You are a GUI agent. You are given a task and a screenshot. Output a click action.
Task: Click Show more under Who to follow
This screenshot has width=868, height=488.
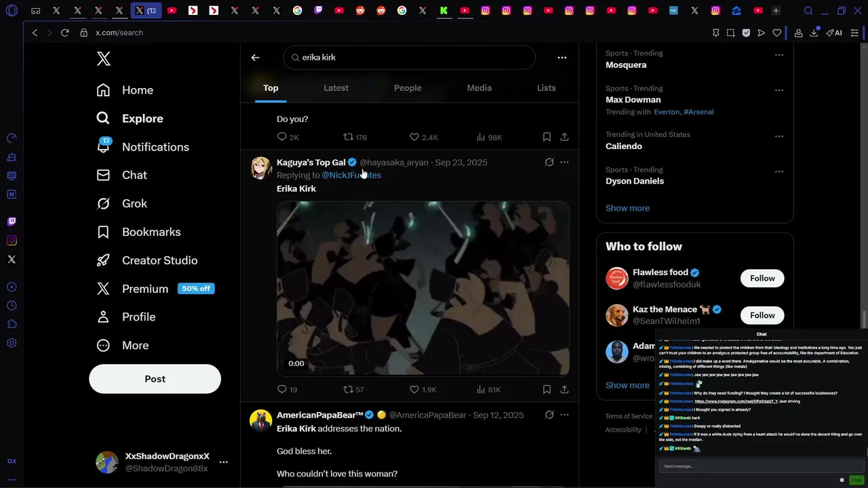(627, 385)
